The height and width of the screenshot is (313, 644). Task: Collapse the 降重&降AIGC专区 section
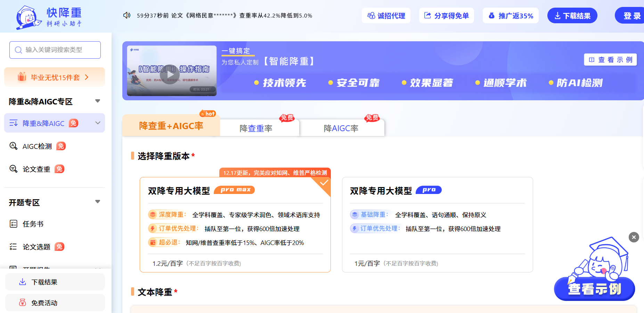(x=98, y=101)
